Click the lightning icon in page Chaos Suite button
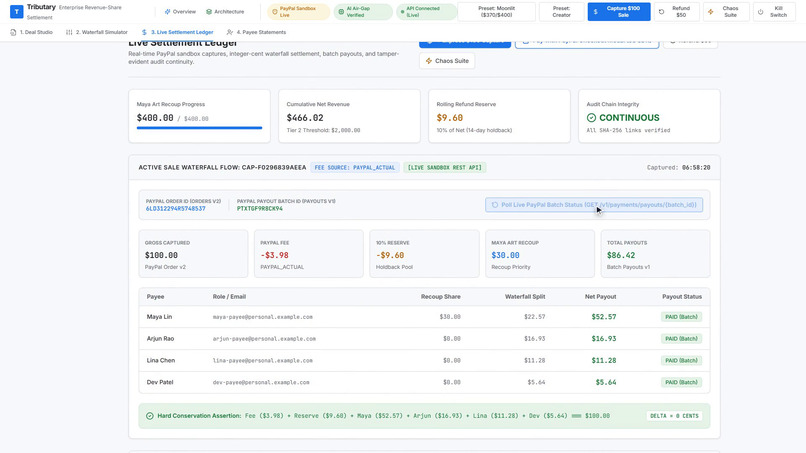The width and height of the screenshot is (806, 453). coord(429,61)
